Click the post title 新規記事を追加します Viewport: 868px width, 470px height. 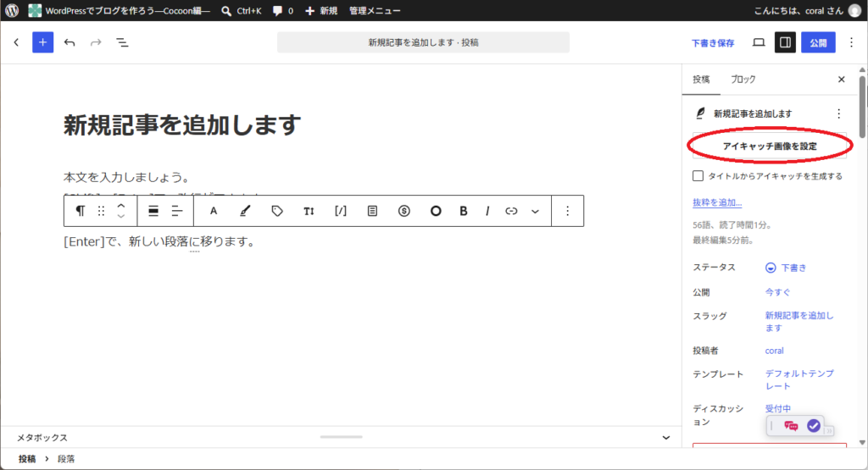182,125
